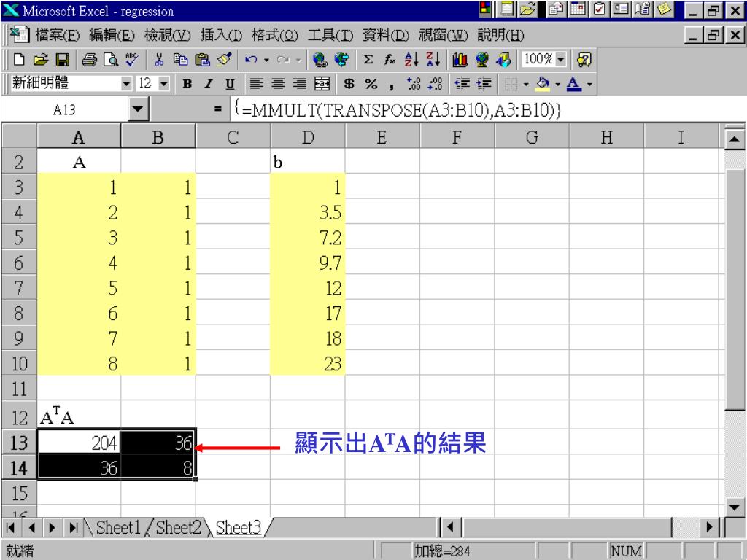Open the 格式(O) menu
Screen dimensions: 747x560
tap(275, 35)
